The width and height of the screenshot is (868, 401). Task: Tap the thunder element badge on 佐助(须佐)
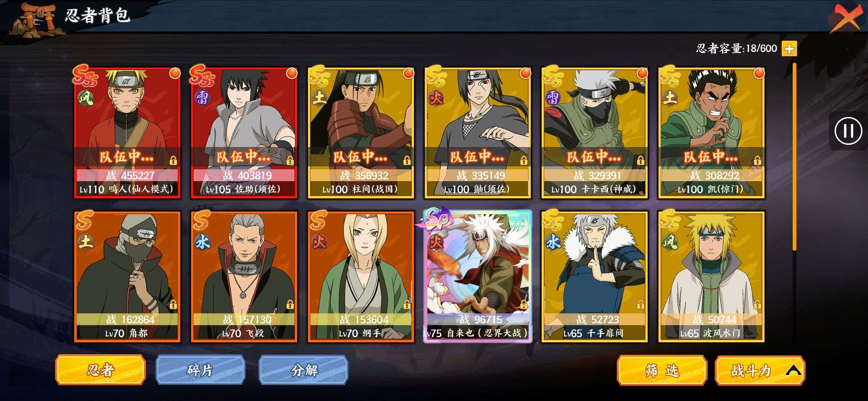[x=202, y=98]
